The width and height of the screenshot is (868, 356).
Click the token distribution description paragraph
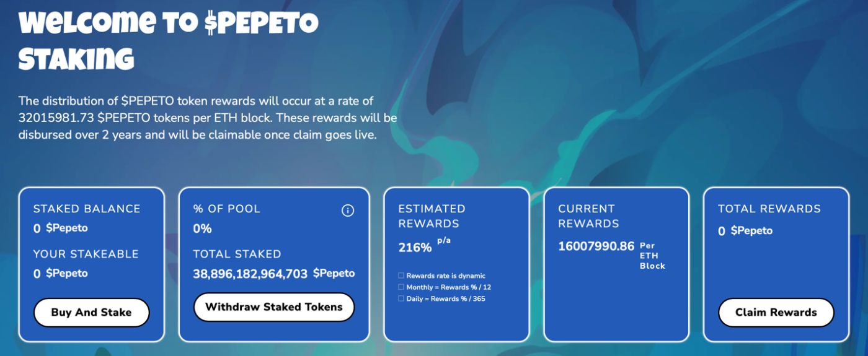208,117
